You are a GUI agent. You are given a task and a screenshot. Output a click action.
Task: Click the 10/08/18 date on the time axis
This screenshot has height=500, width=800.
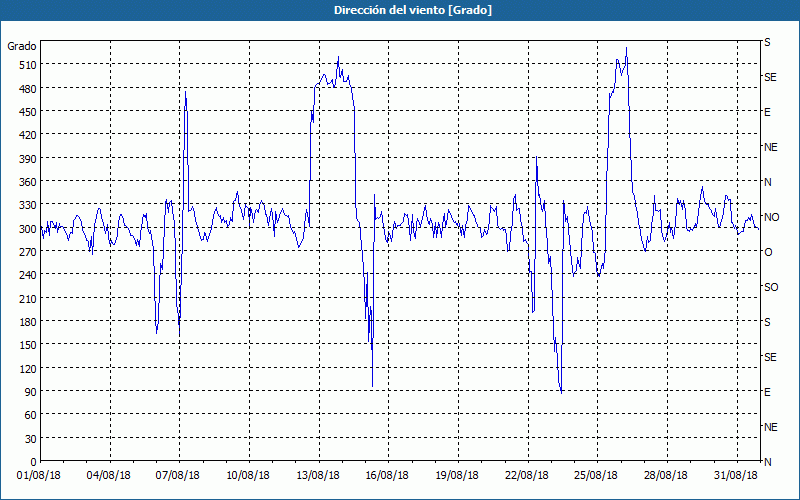tap(248, 476)
